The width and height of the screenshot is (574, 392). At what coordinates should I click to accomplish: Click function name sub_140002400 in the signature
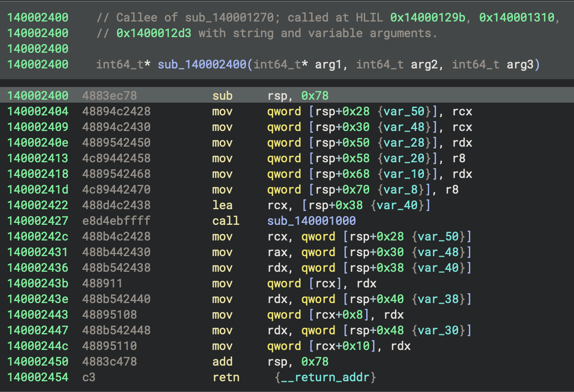tap(202, 65)
